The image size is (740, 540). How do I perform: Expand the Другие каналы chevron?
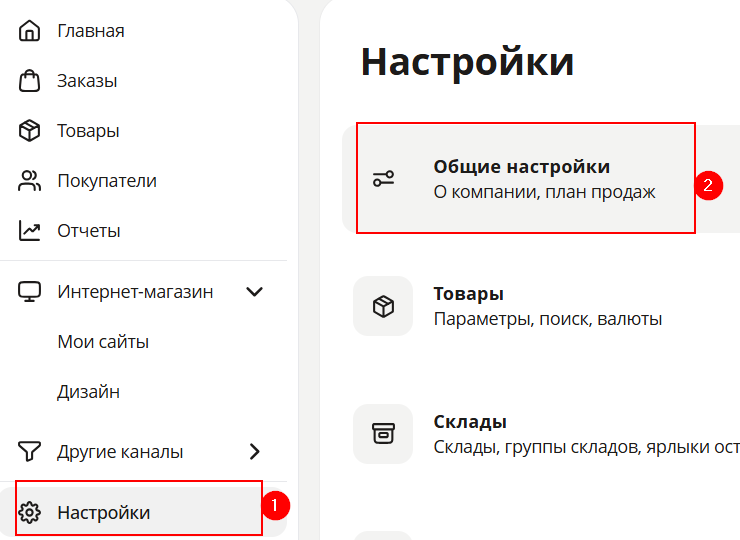coord(254,452)
